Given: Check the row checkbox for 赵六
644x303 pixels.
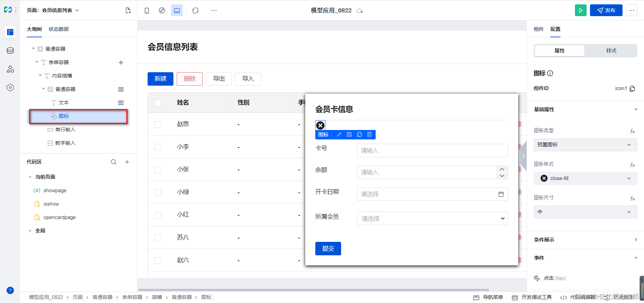Looking at the screenshot, I should [x=158, y=261].
